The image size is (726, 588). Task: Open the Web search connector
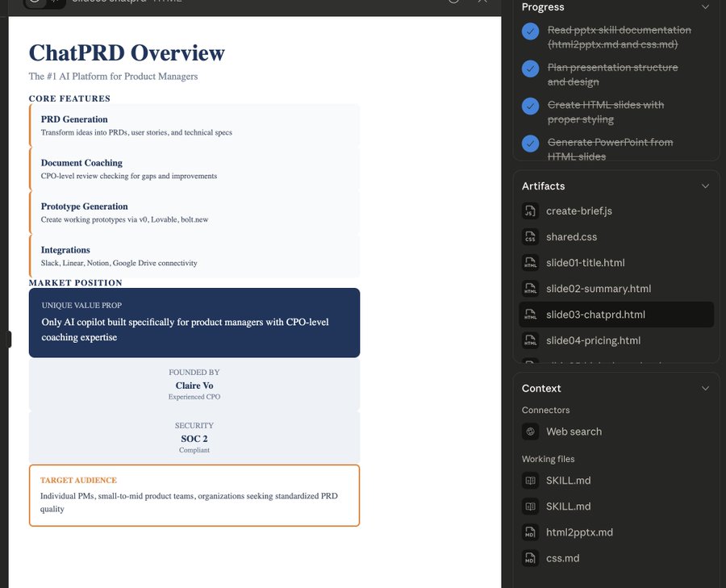[574, 432]
